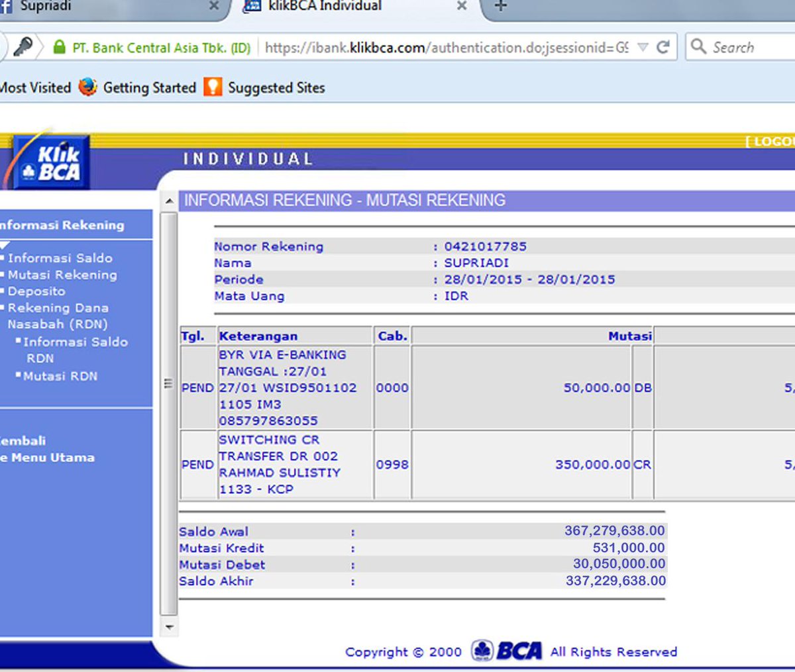Click account number 0421017785
This screenshot has height=672, width=795.
tap(486, 246)
